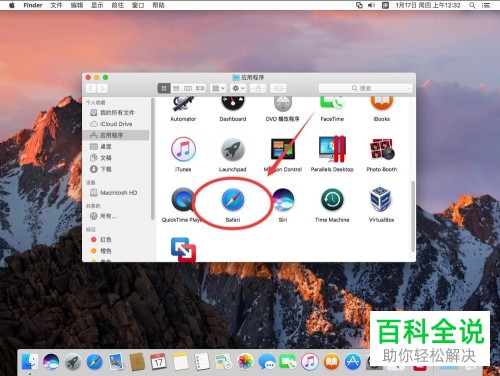
Task: Open the 前往 menu
Action: 118,5
